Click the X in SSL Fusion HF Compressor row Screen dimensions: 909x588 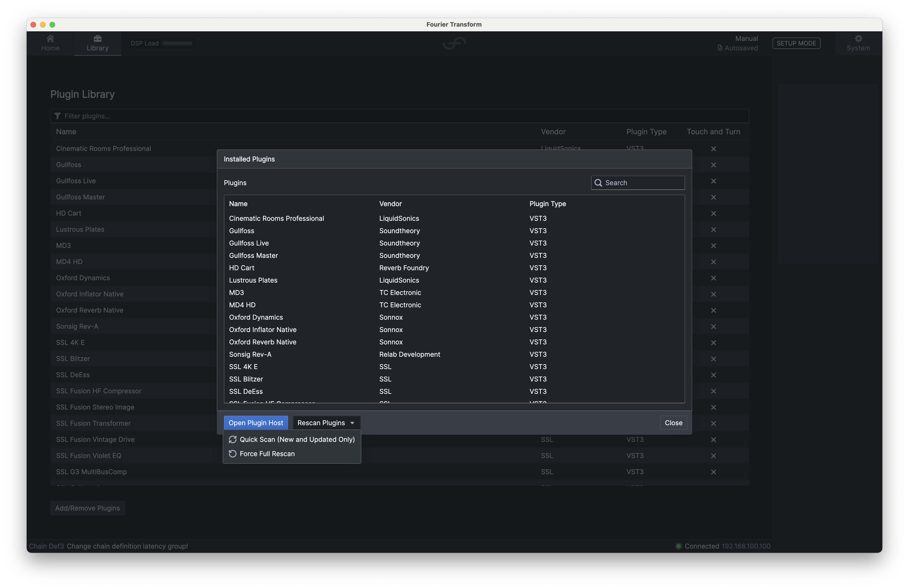click(x=713, y=391)
